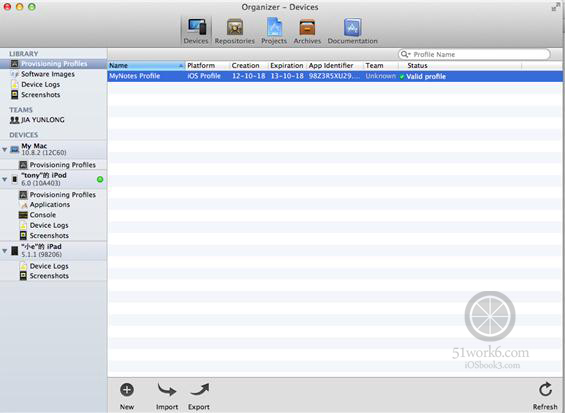Add a new profile with New button
The width and height of the screenshot is (565, 413).
click(x=127, y=396)
